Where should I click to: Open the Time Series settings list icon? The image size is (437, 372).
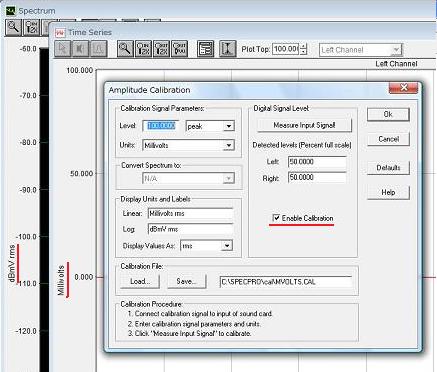pyautogui.click(x=205, y=49)
